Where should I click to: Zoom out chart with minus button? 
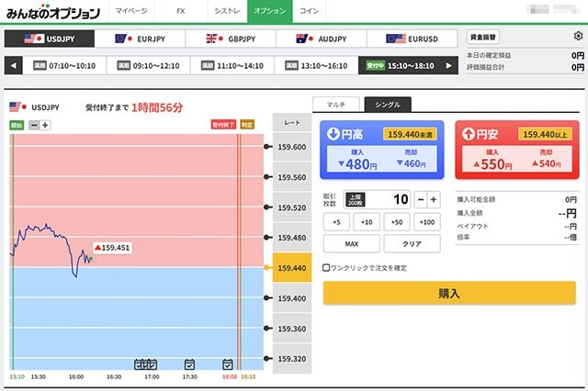tap(34, 125)
